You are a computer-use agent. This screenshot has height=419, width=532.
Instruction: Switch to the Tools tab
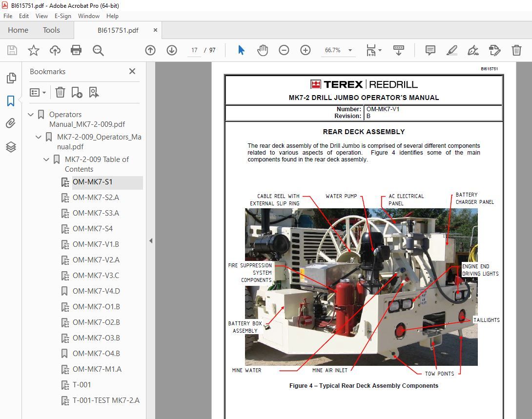(51, 30)
